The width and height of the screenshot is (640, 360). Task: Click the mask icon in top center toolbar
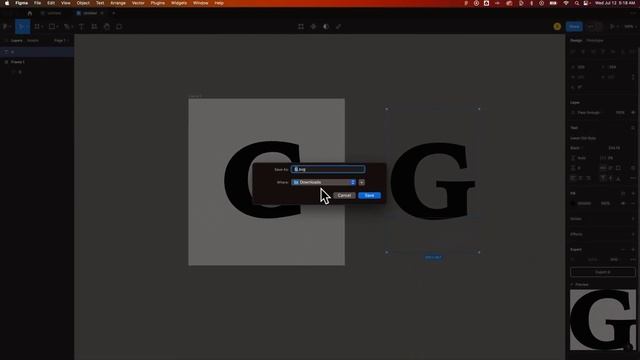click(326, 27)
